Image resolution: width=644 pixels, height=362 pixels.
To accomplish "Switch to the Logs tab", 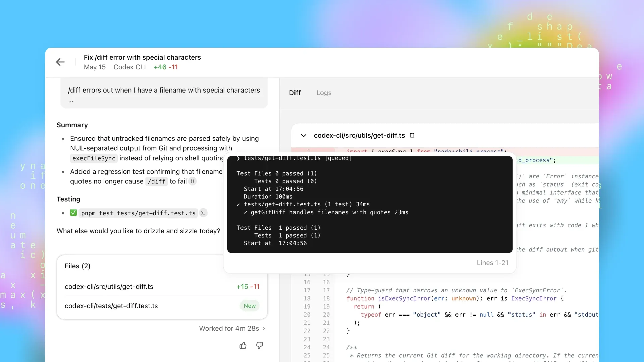I will (x=324, y=93).
